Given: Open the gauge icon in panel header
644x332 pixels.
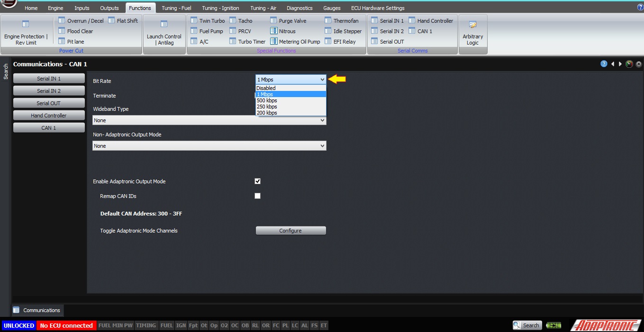Looking at the screenshot, I should (629, 64).
